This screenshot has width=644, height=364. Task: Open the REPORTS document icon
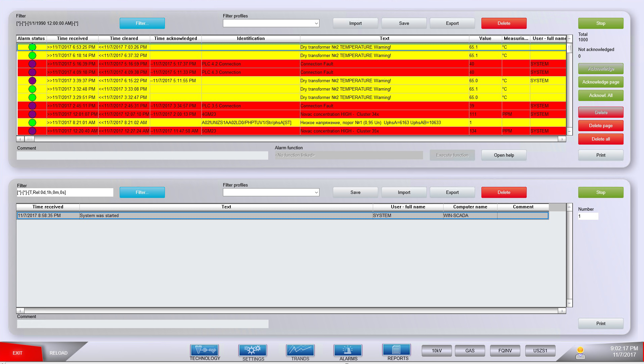(397, 350)
